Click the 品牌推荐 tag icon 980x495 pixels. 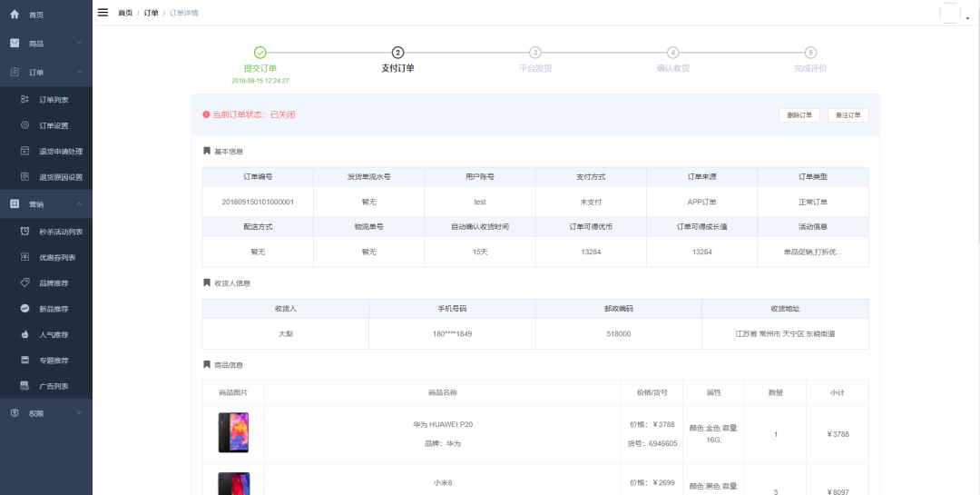tap(25, 283)
